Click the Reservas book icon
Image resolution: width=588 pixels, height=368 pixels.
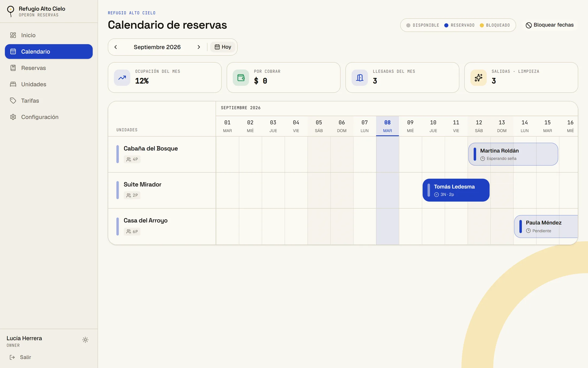[13, 68]
